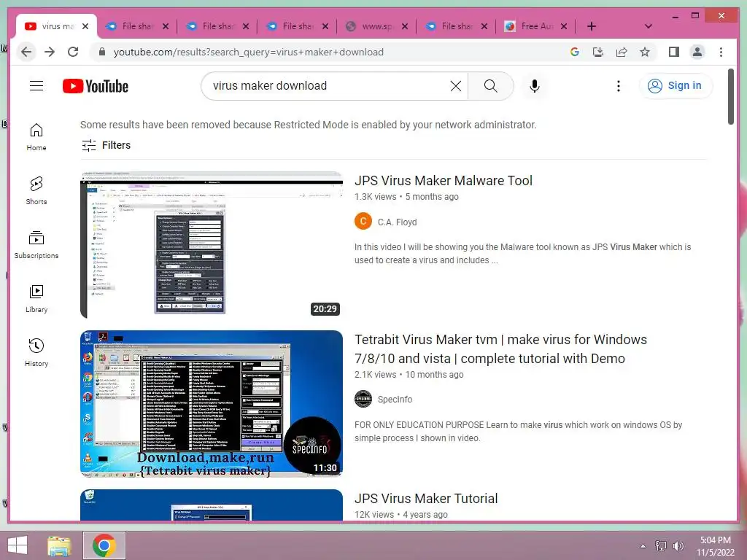
Task: Click the browser forward arrow
Action: pos(50,52)
